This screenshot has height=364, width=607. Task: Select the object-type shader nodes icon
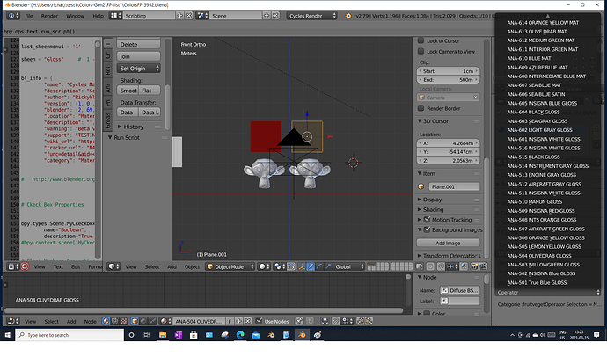(x=135, y=321)
